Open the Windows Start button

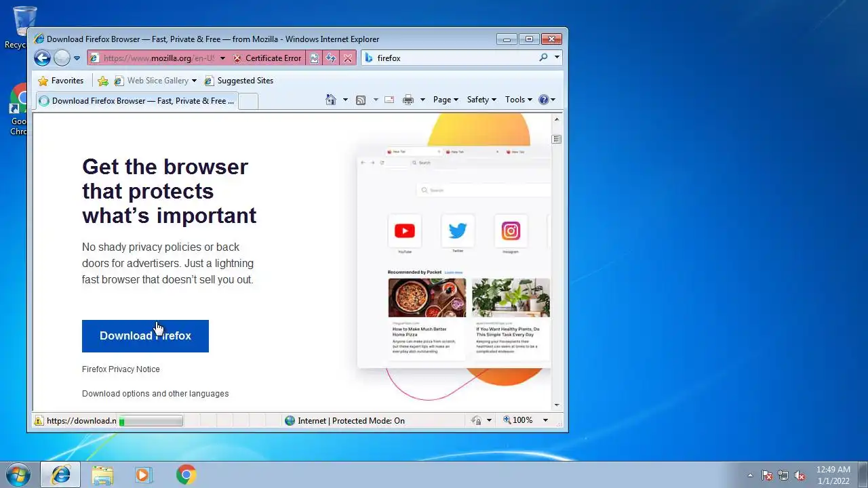18,474
